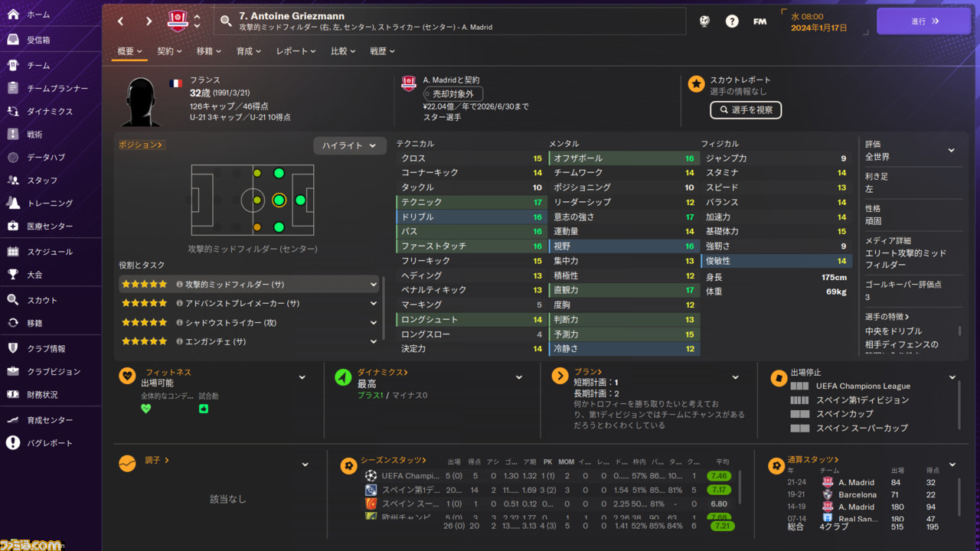Click the magnifier search icon
This screenshot has height=551, width=980.
pos(226,21)
